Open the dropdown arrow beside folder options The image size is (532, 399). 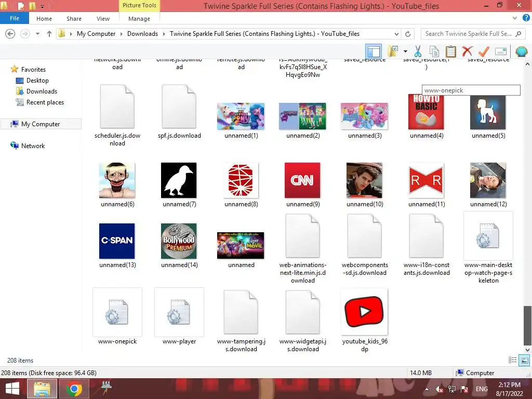pos(405,51)
